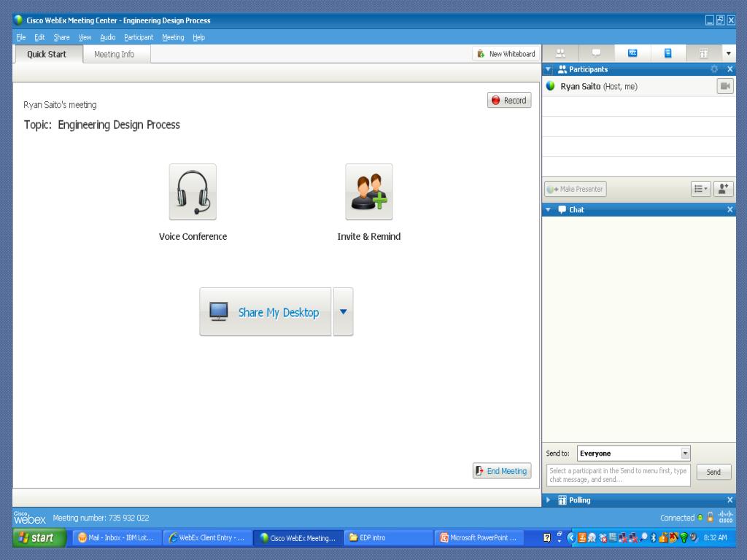Collapse the Chat panel
The height and width of the screenshot is (560, 747).
click(x=549, y=209)
